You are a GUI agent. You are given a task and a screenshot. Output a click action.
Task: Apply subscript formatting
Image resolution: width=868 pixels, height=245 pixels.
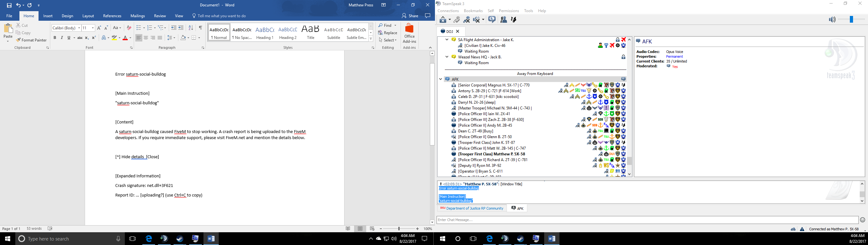tap(87, 38)
